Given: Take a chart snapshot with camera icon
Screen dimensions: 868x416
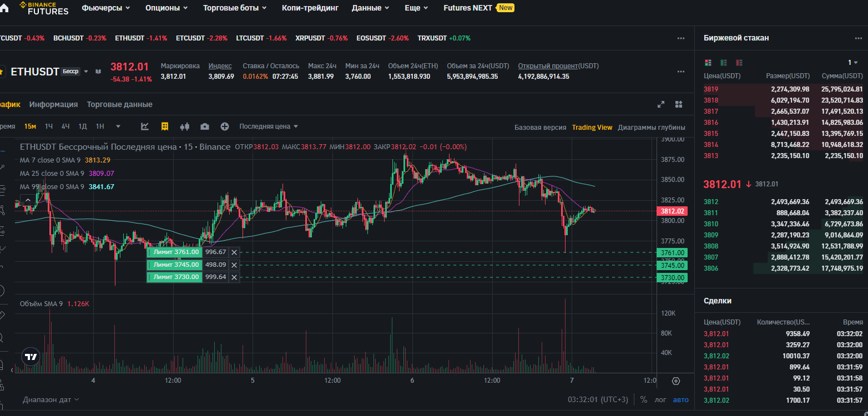Looking at the screenshot, I should point(205,126).
